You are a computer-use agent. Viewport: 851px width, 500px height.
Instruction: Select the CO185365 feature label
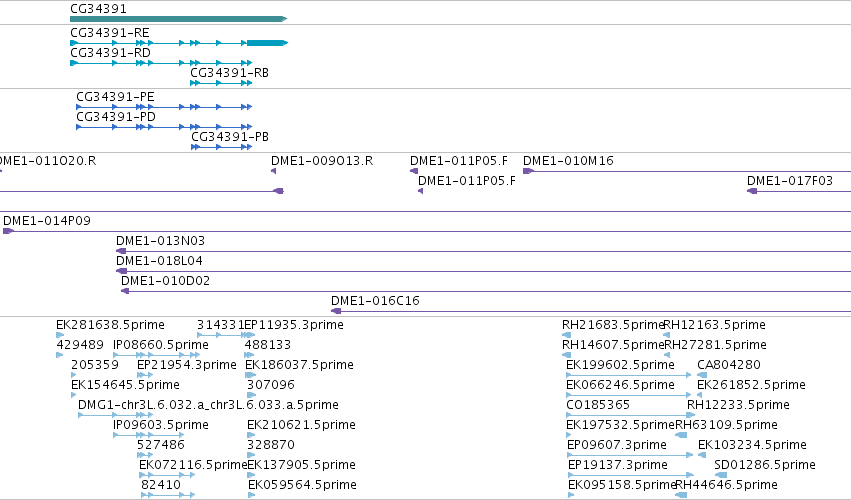(x=598, y=405)
